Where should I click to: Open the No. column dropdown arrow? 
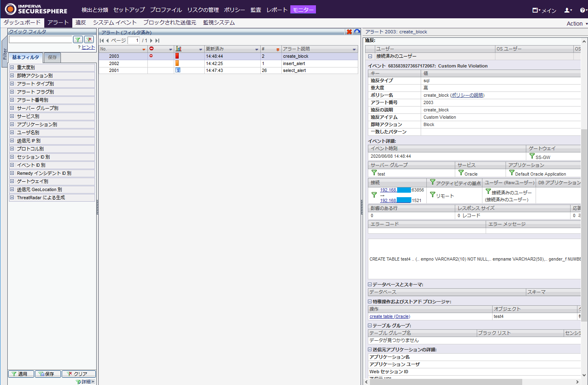(x=144, y=49)
